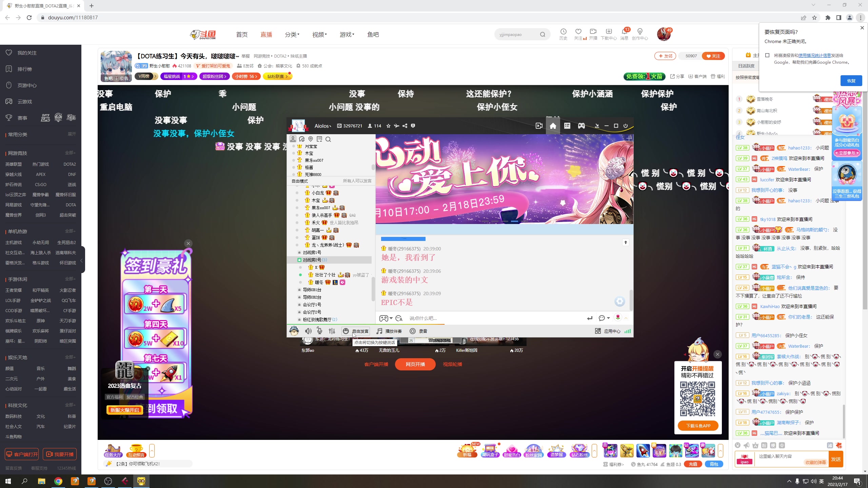
Task: Click the 充值 recharge button
Action: click(693, 464)
